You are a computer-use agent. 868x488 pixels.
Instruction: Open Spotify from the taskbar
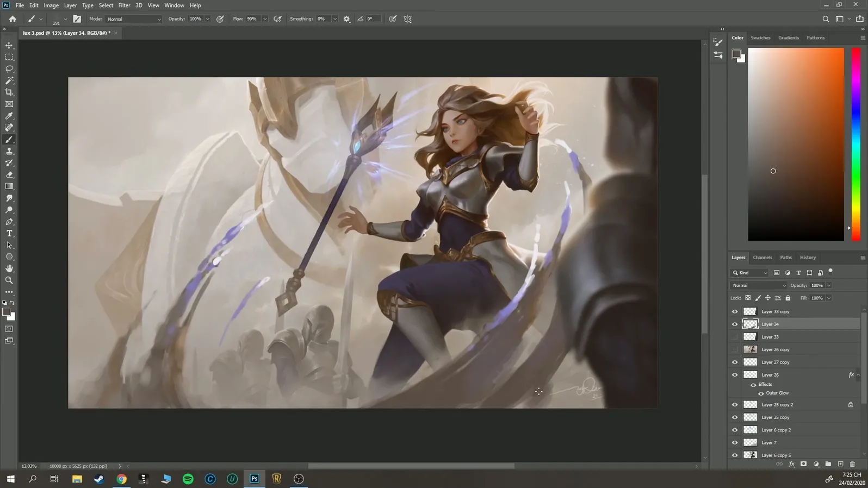coord(188,479)
